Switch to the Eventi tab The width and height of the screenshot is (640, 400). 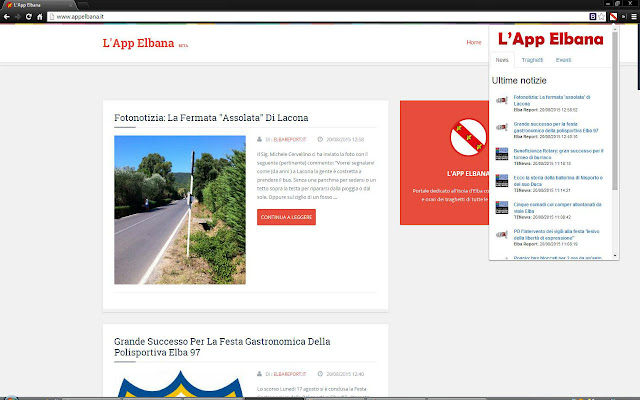pos(563,60)
